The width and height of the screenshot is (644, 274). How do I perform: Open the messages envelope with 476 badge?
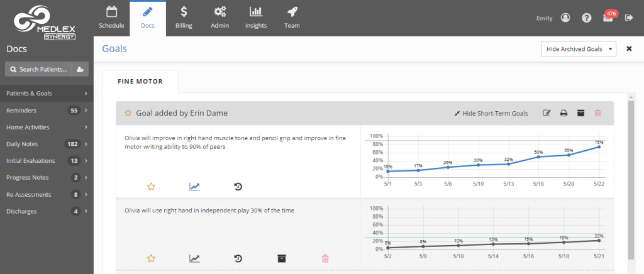(608, 18)
